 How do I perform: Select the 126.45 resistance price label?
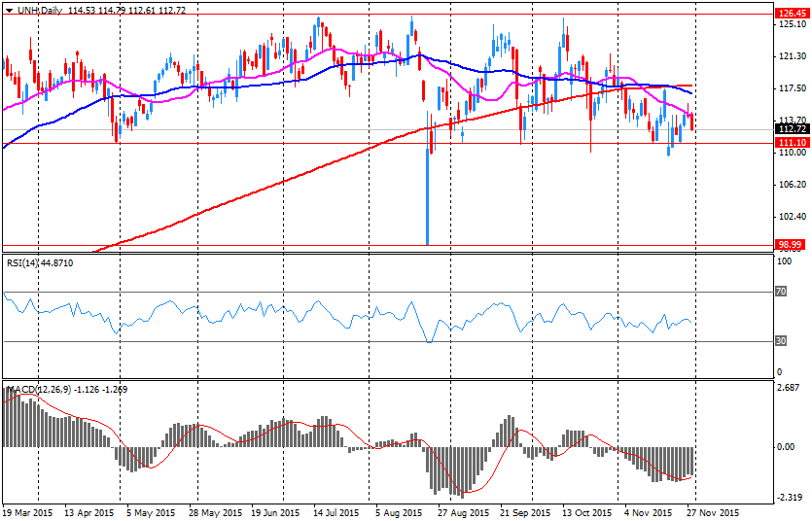[x=793, y=14]
